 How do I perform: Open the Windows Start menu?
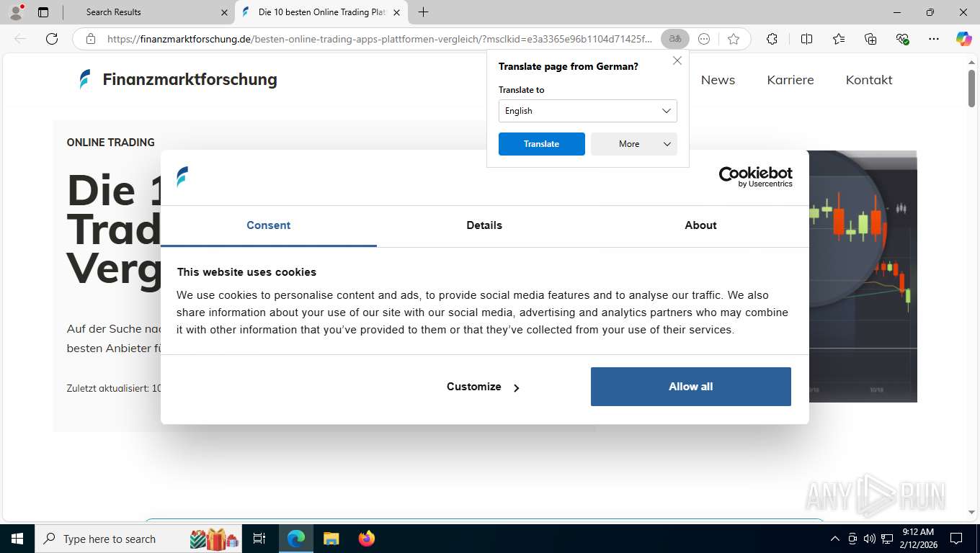click(17, 539)
